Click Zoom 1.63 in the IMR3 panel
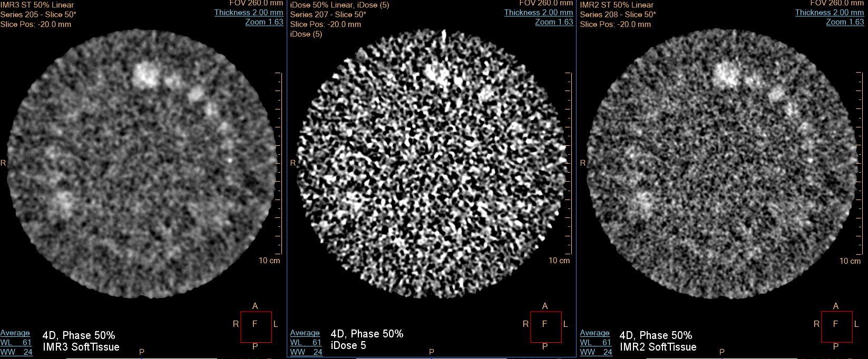 click(x=264, y=22)
